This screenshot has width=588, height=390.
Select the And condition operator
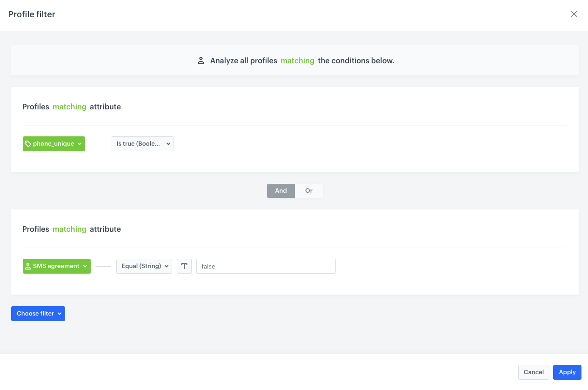(x=281, y=190)
